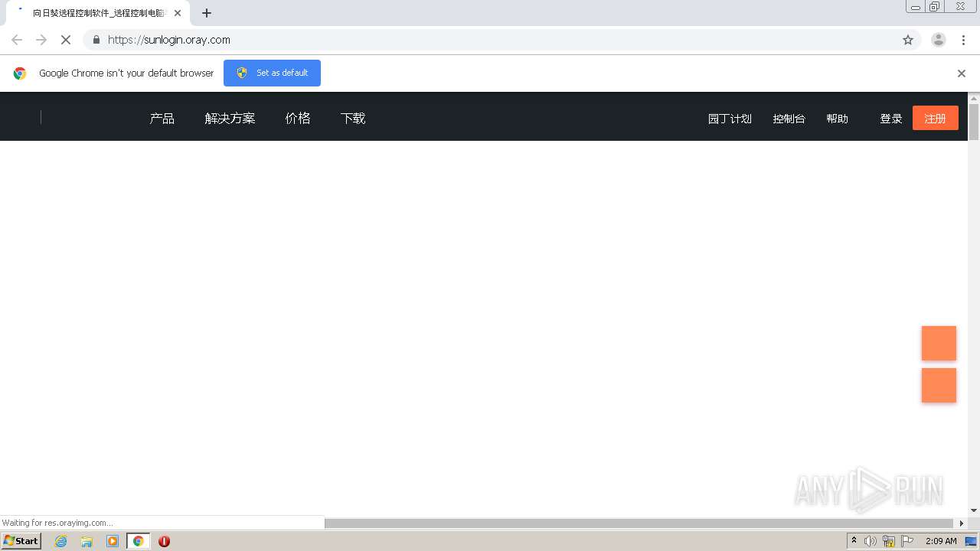Click vertical scrollbar up arrow
The image size is (980, 551).
pyautogui.click(x=974, y=98)
